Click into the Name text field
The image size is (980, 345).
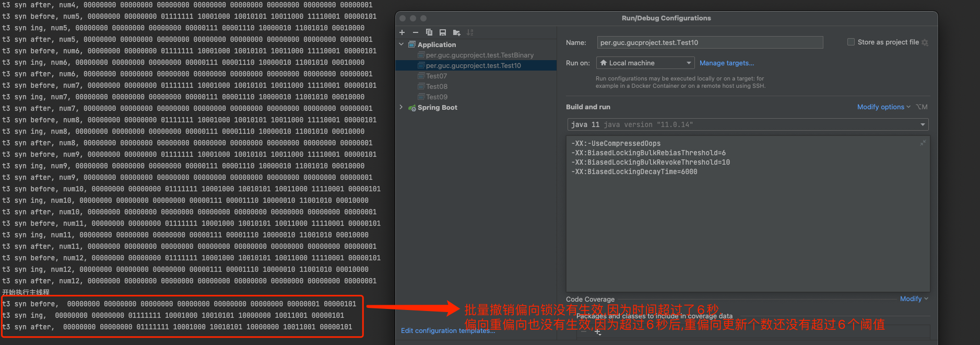coord(710,42)
